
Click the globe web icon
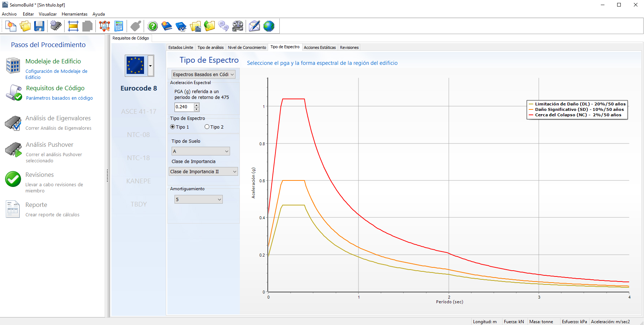269,26
